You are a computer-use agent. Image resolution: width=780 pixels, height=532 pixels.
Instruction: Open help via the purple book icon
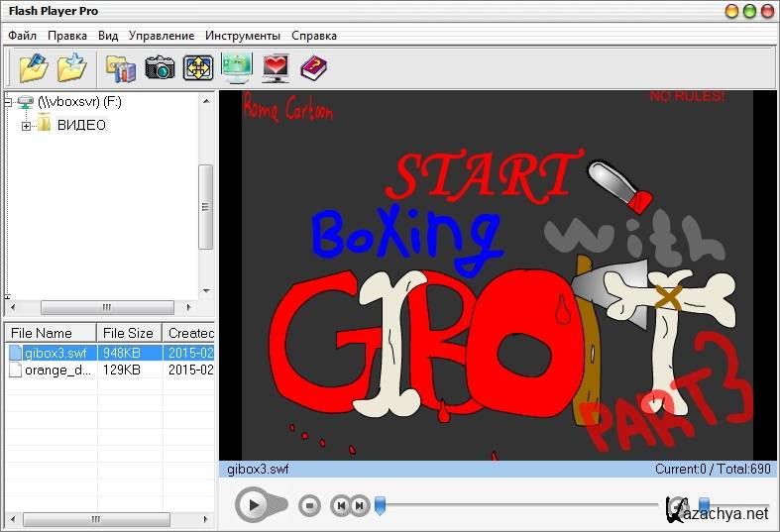(x=313, y=67)
